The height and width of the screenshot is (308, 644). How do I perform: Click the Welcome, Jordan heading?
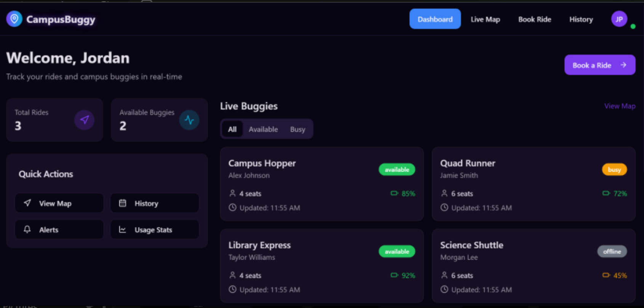[68, 58]
